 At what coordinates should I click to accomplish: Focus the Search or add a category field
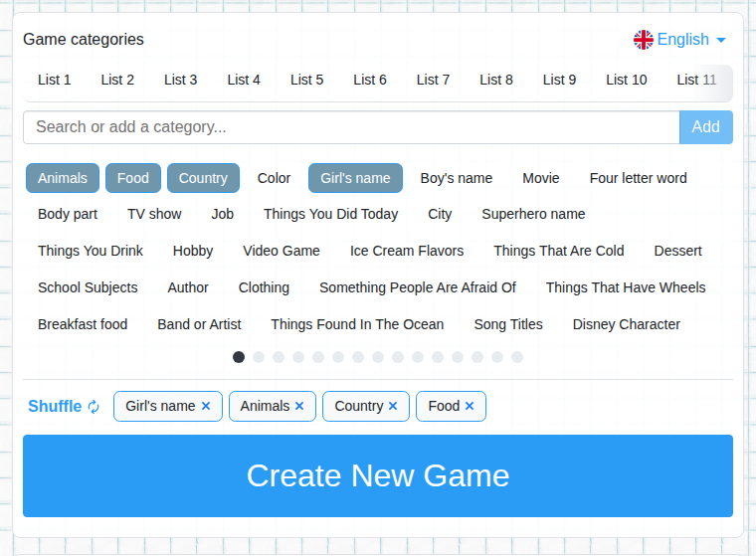click(351, 127)
